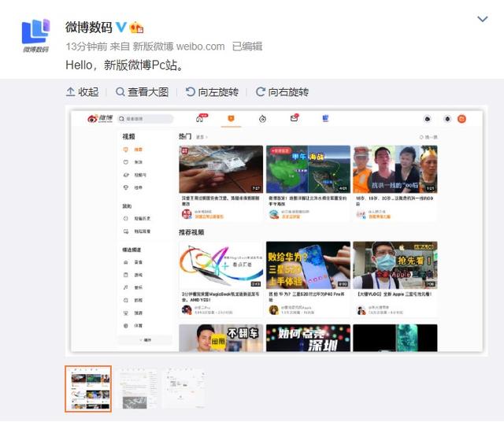Open 查看大图 to view full image
The width and height of the screenshot is (504, 422).
pyautogui.click(x=143, y=92)
